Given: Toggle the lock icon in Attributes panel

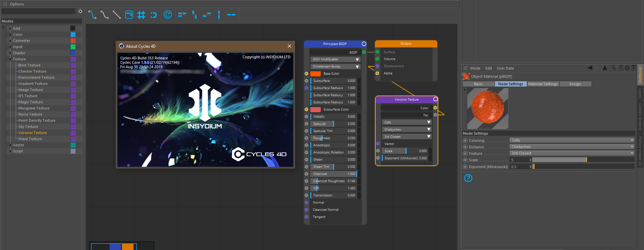Looking at the screenshot, I should pos(621,68).
